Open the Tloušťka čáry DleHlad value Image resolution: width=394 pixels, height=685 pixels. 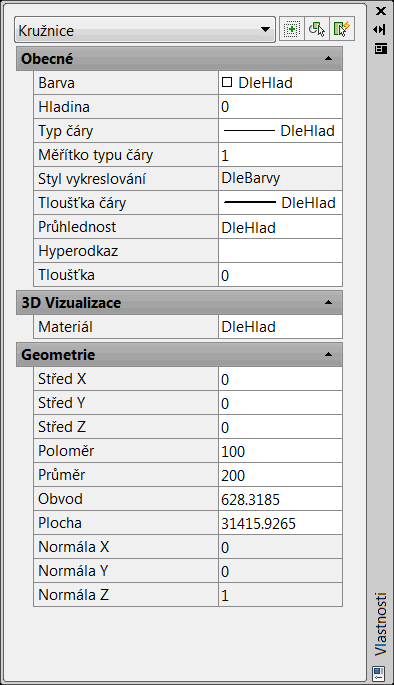(x=280, y=203)
